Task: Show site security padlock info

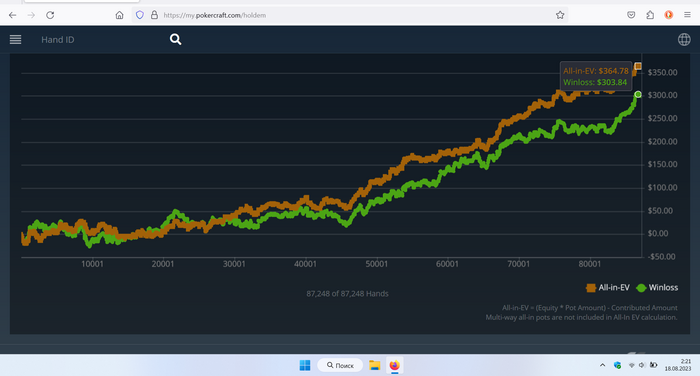Action: (x=154, y=15)
